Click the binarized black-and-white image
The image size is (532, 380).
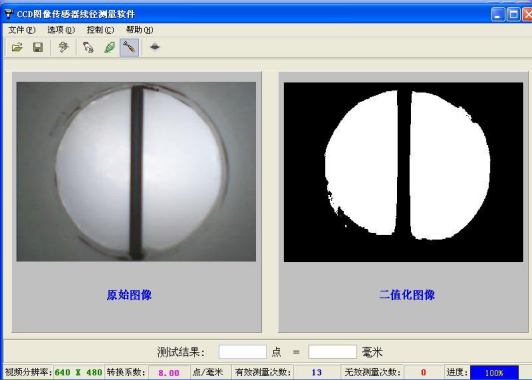[403, 172]
